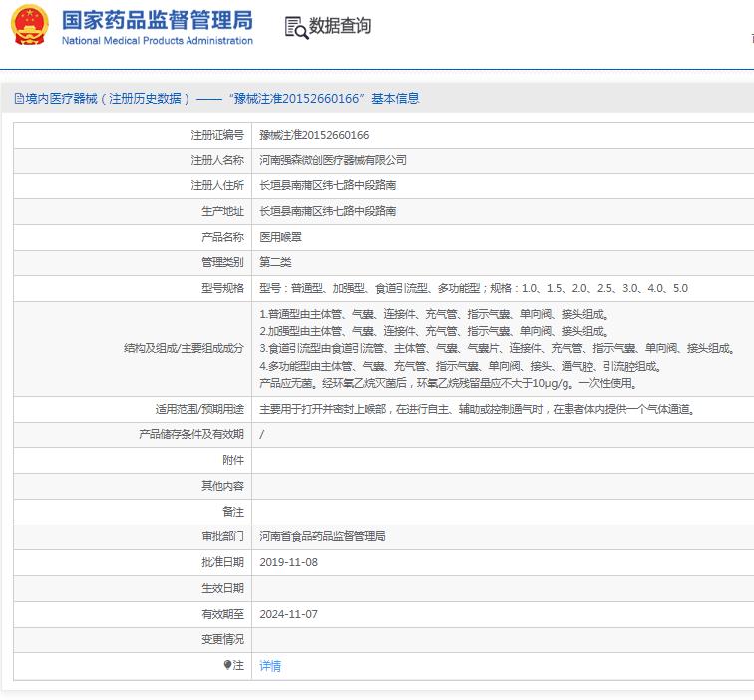Click approval date 2019-11-08
754x700 pixels.
point(288,562)
